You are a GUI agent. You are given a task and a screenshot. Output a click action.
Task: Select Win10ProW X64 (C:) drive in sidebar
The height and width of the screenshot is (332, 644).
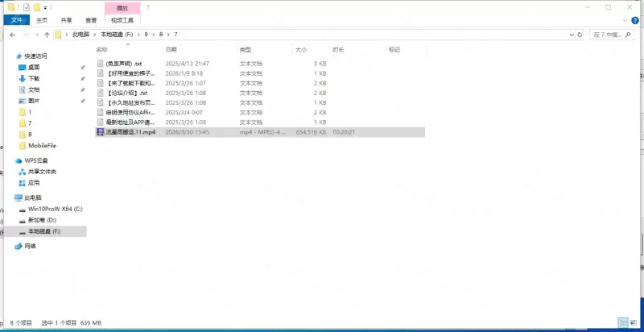53,209
